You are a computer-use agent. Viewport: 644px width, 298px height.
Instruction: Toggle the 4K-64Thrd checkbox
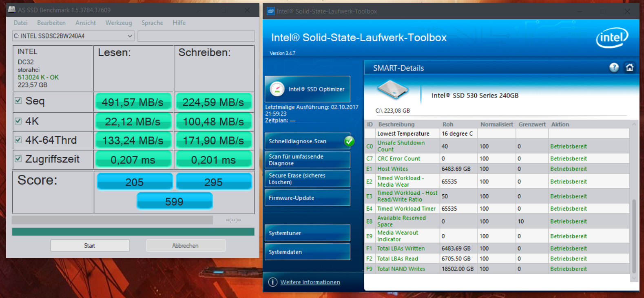[x=18, y=140]
